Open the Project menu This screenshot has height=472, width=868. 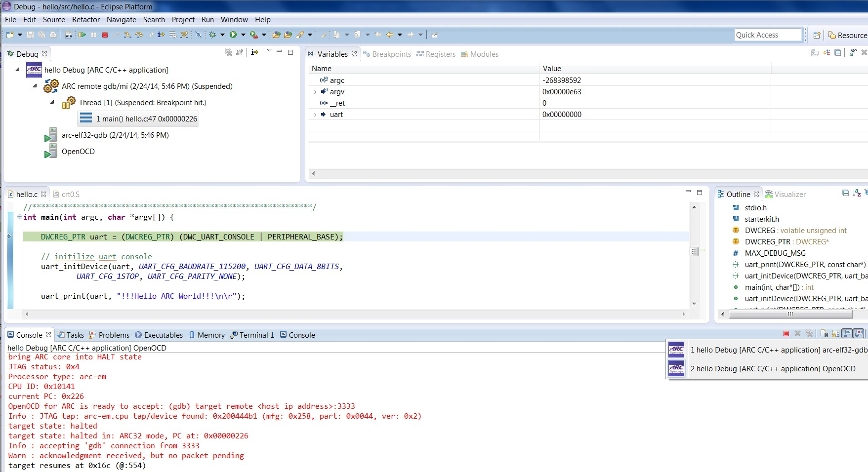click(183, 20)
